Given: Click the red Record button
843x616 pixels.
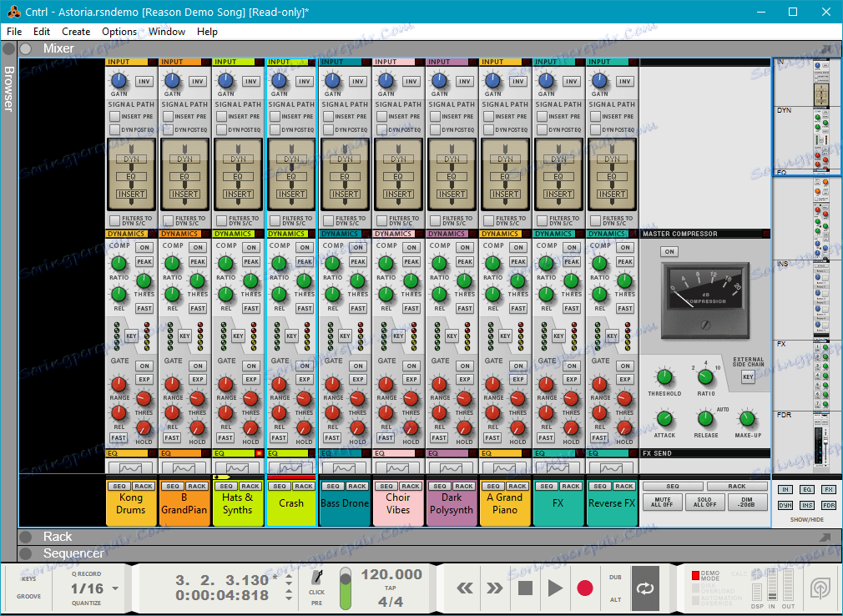Looking at the screenshot, I should pyautogui.click(x=584, y=588).
